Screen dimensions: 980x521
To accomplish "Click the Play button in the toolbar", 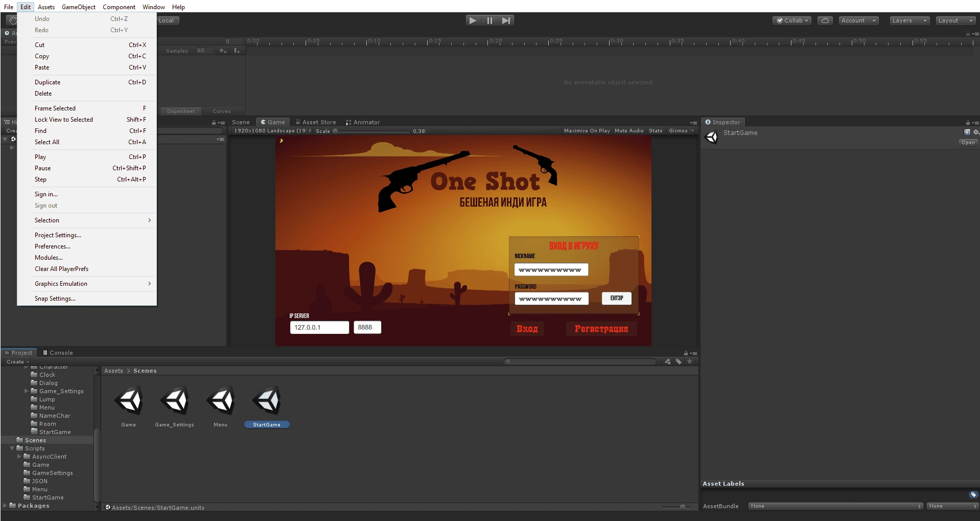I will click(473, 20).
